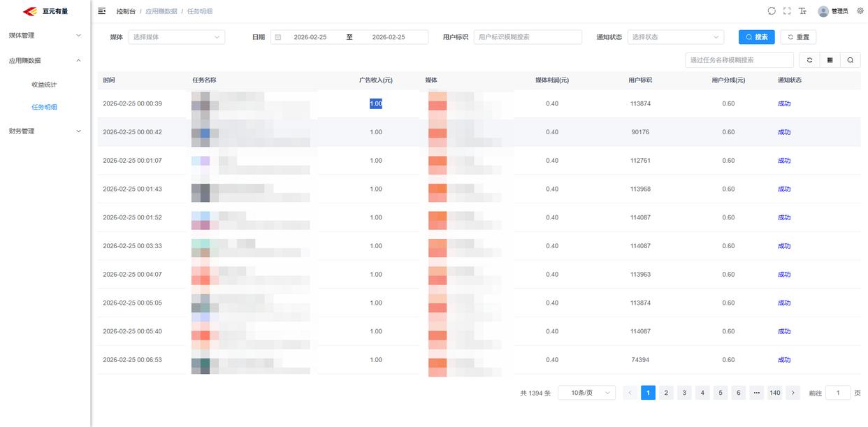
Task: Click the highlighted 1.00 income cell
Action: pyautogui.click(x=376, y=103)
